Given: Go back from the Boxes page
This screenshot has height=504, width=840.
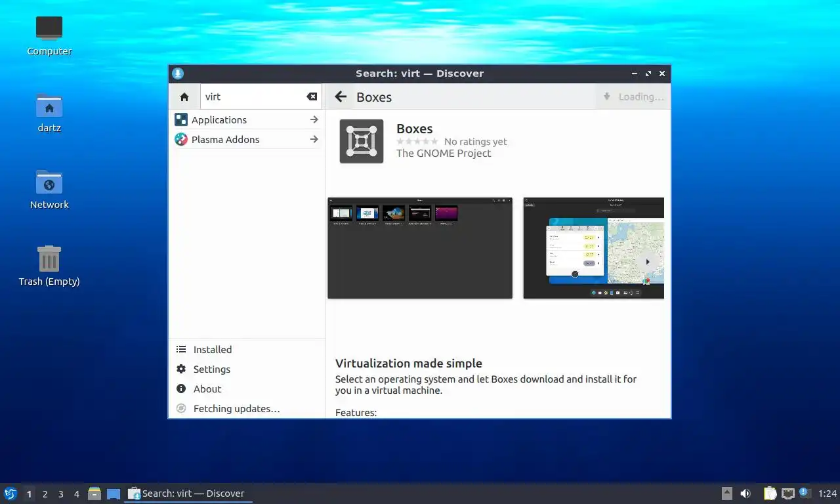Looking at the screenshot, I should (x=341, y=97).
